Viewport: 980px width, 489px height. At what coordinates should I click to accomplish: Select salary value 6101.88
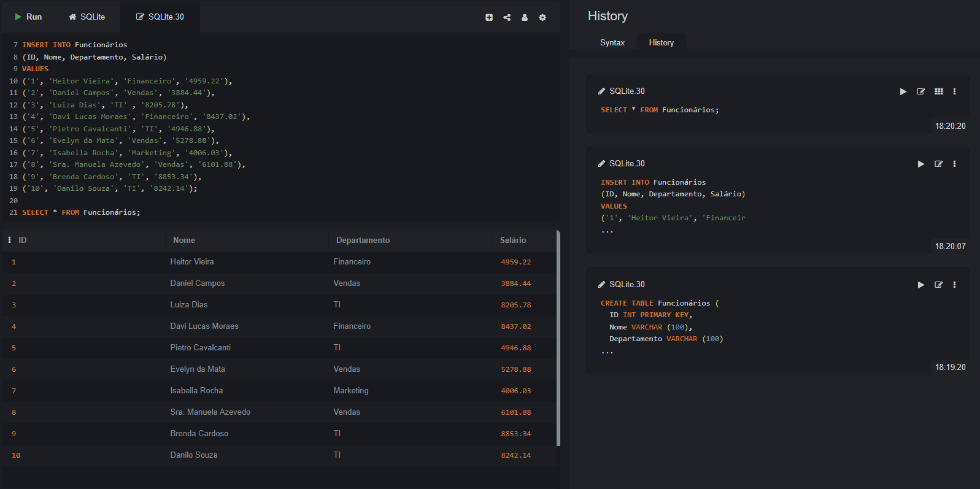coord(516,412)
